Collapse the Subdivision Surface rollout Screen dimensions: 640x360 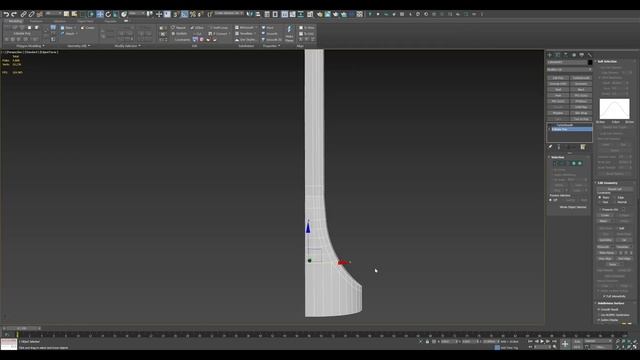(x=611, y=303)
